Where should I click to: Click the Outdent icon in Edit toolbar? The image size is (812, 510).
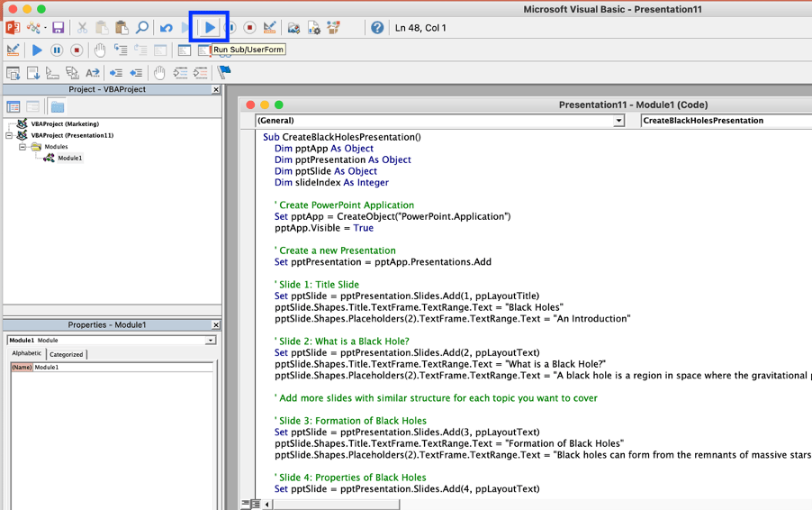click(x=136, y=73)
